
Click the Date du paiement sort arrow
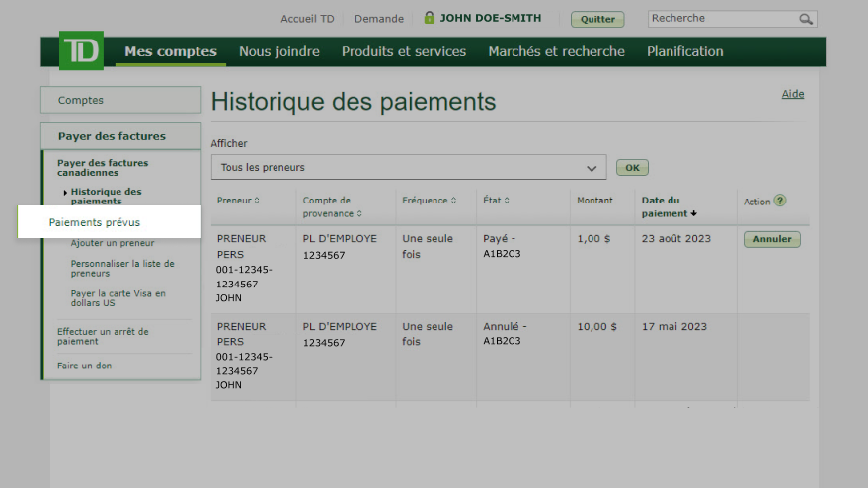693,213
